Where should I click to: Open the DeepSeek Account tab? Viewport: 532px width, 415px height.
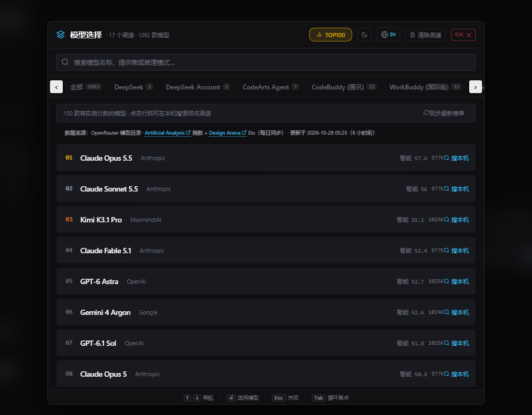coord(198,87)
